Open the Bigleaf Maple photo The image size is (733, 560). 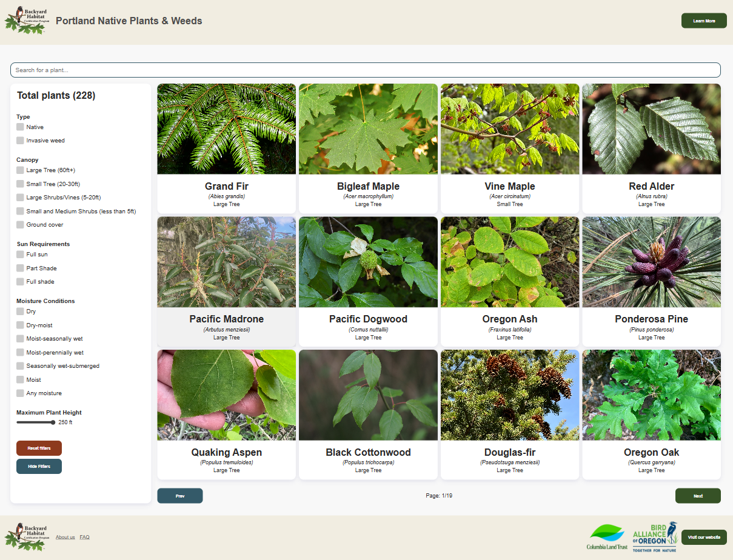click(368, 129)
